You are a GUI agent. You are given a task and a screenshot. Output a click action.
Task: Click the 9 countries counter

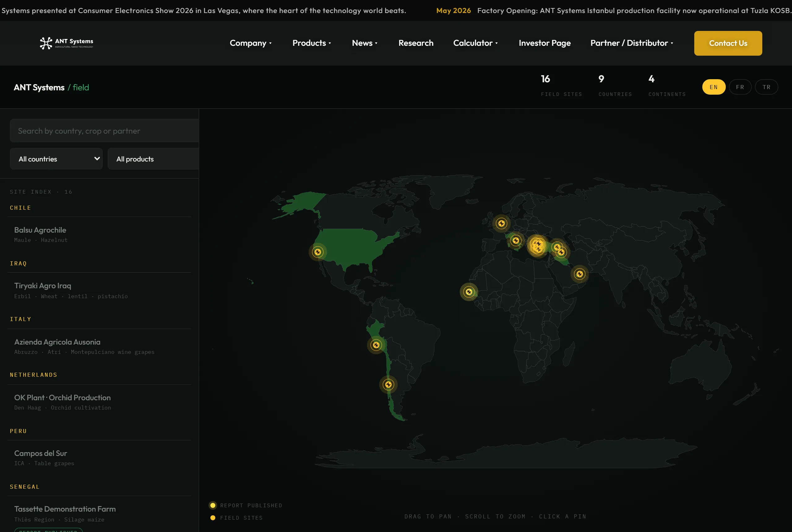point(615,85)
